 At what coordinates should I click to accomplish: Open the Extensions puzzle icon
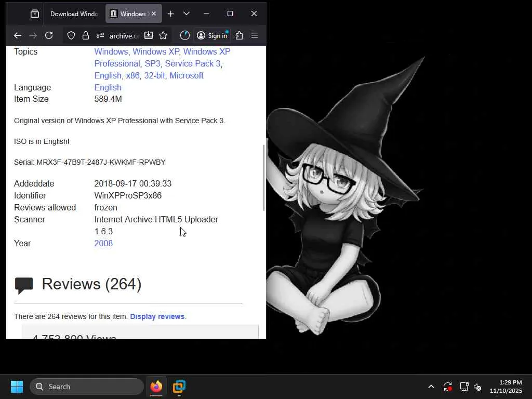(x=239, y=35)
